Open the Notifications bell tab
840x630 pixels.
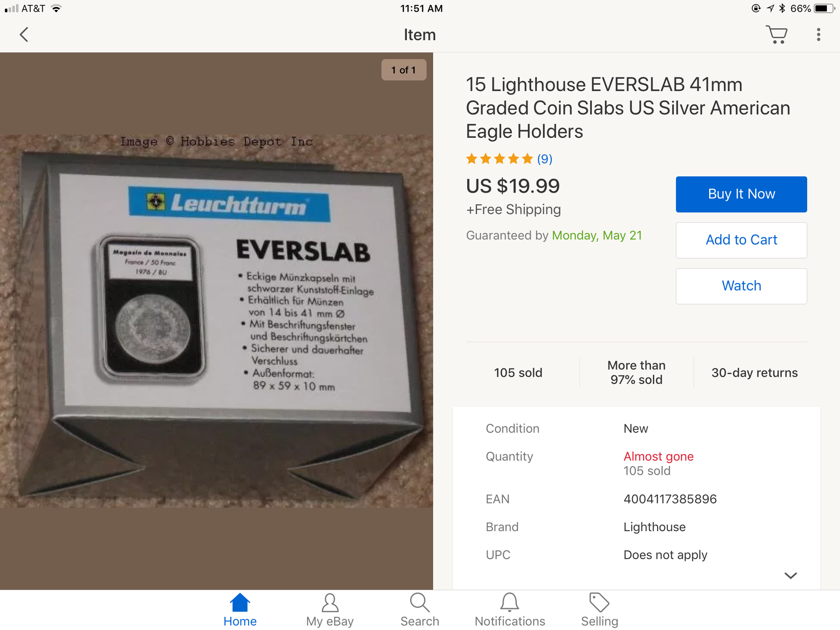click(x=510, y=610)
